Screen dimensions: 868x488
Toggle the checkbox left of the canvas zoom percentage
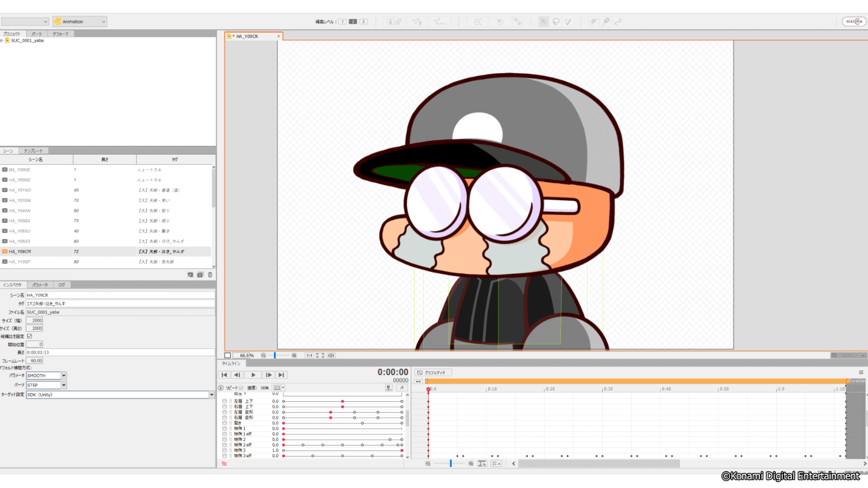pos(228,355)
